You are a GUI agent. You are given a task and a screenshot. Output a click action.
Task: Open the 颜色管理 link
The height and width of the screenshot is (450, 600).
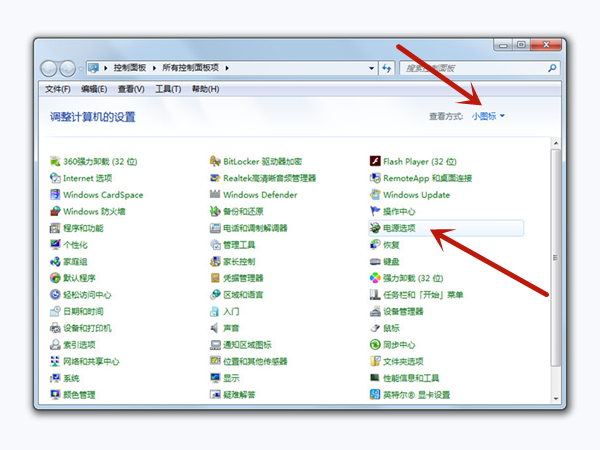click(79, 395)
